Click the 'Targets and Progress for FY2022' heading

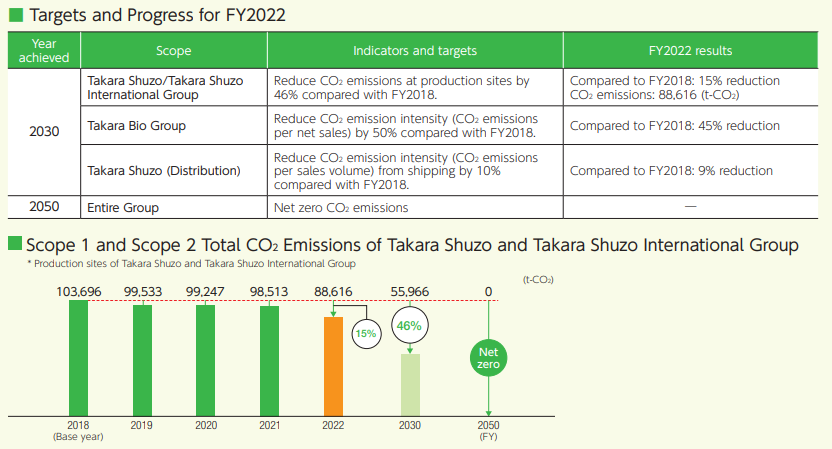point(158,15)
